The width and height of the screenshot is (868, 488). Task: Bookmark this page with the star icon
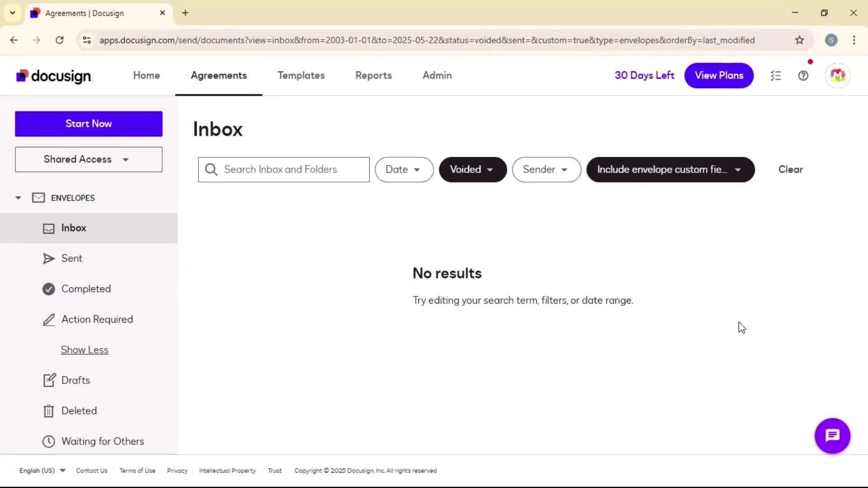800,40
